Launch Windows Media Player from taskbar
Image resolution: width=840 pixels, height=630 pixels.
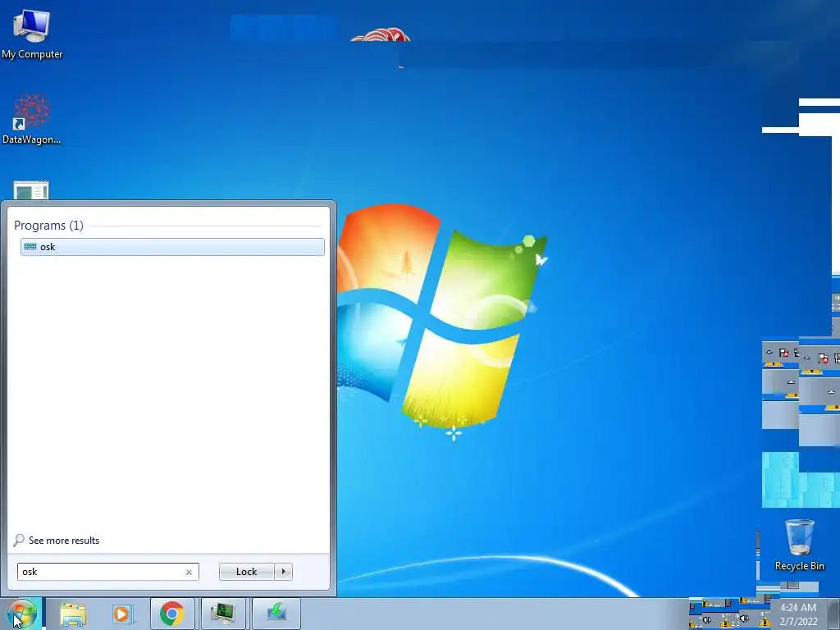pos(122,614)
